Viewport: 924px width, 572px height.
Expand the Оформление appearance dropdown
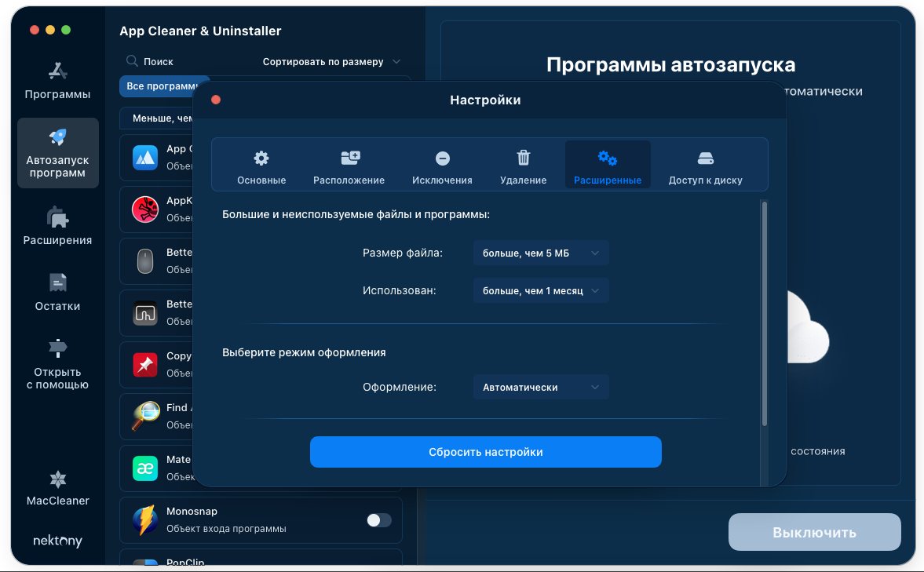pyautogui.click(x=541, y=388)
